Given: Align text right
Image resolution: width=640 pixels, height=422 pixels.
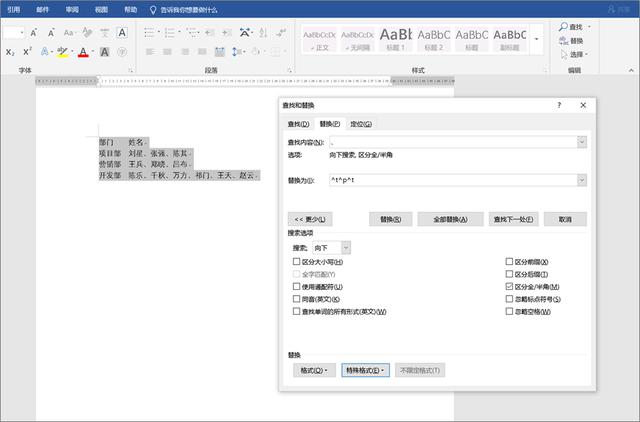Looking at the screenshot, I should coord(185,52).
